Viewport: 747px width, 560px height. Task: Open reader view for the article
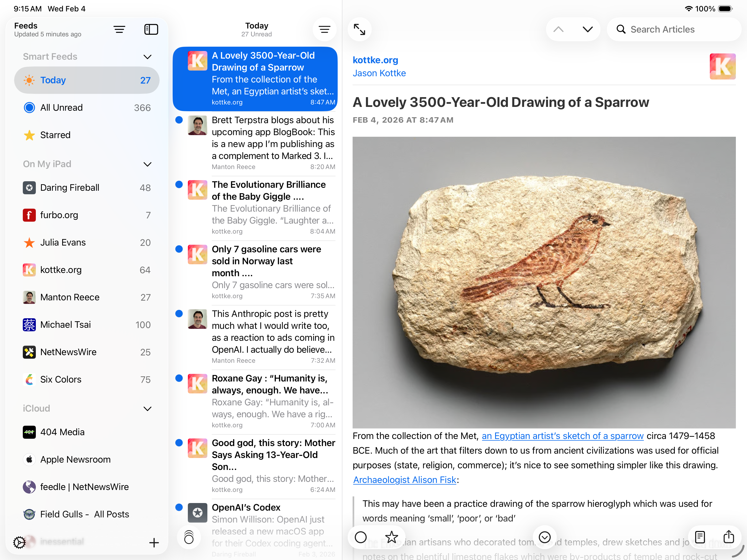700,537
